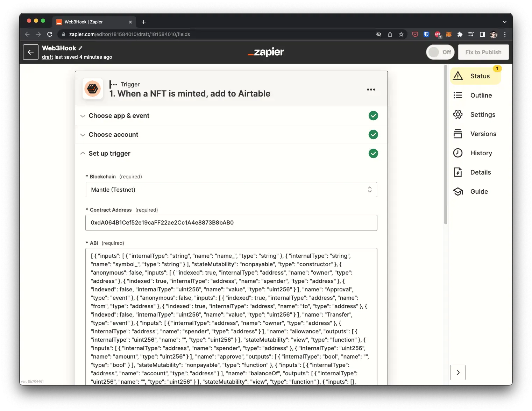This screenshot has height=411, width=532.
Task: Reload the page with browser refresh
Action: click(x=50, y=34)
